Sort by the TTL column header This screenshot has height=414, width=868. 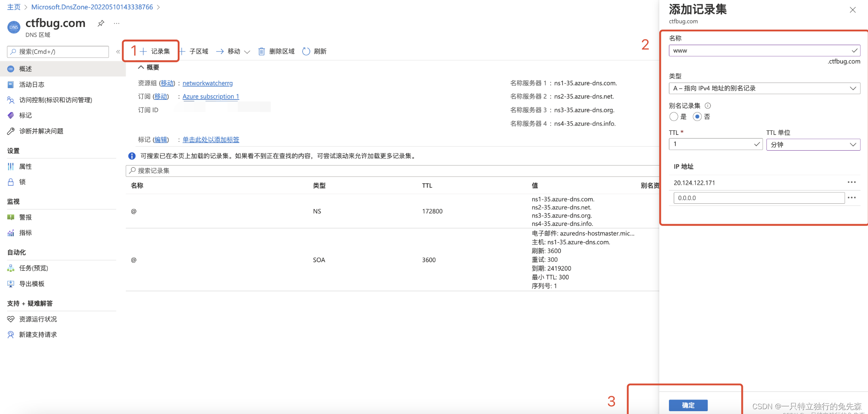click(x=427, y=186)
